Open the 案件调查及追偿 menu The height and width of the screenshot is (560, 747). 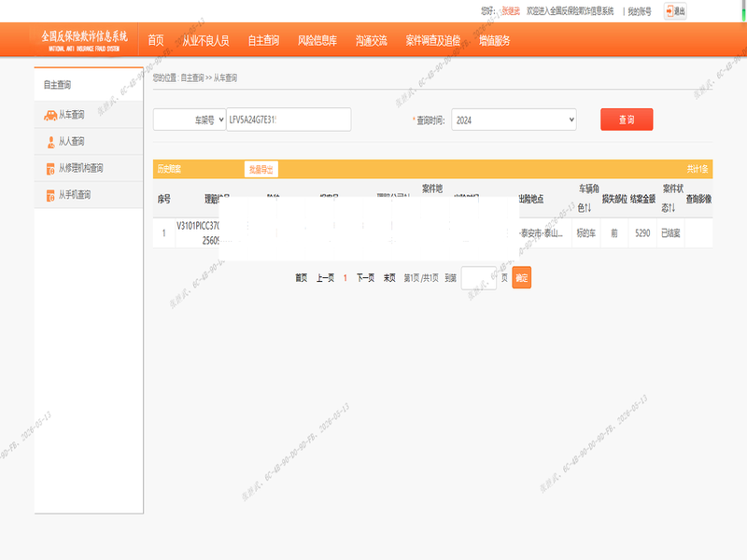433,40
